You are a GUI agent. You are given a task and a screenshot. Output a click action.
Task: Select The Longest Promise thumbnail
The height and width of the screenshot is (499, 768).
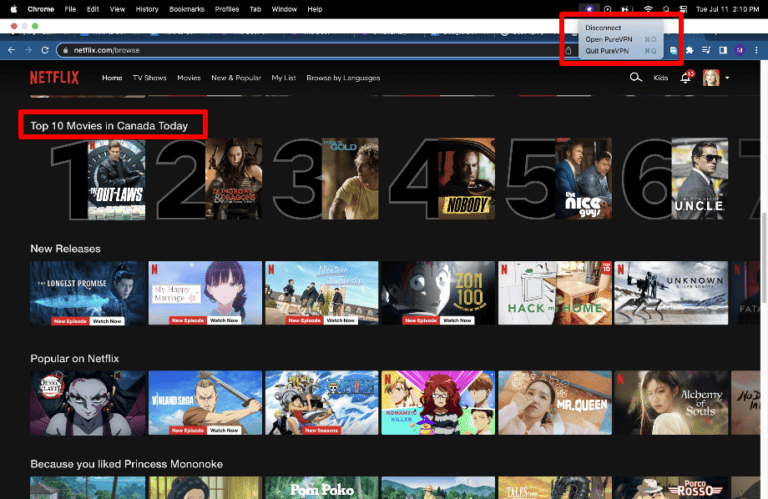[x=87, y=293]
